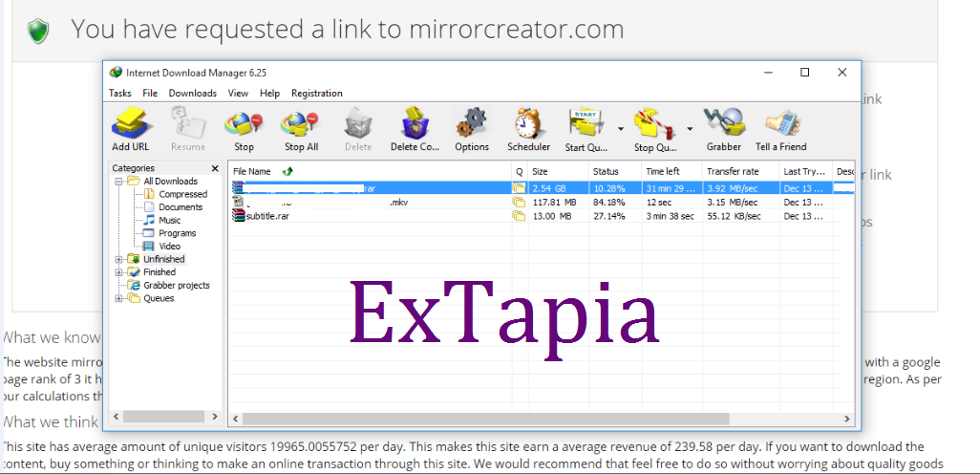Sort by File Name column header
The image size is (980, 474).
point(370,171)
